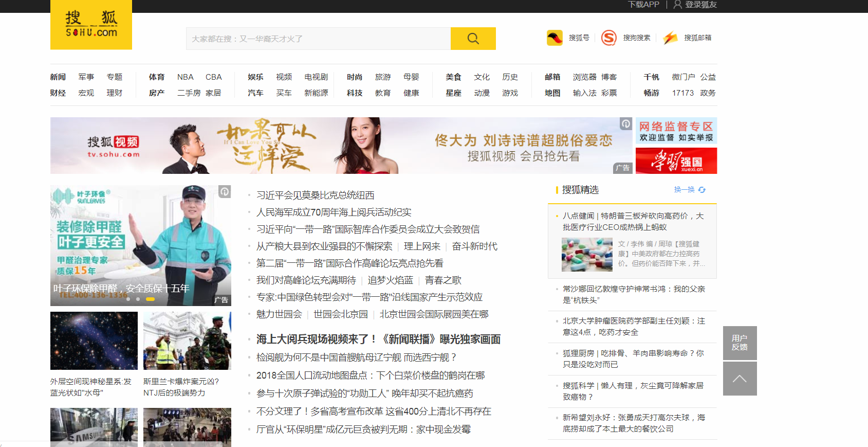Click the 搜狐视频 banner advertisement
Screen dimensions: 868x447
click(341, 146)
